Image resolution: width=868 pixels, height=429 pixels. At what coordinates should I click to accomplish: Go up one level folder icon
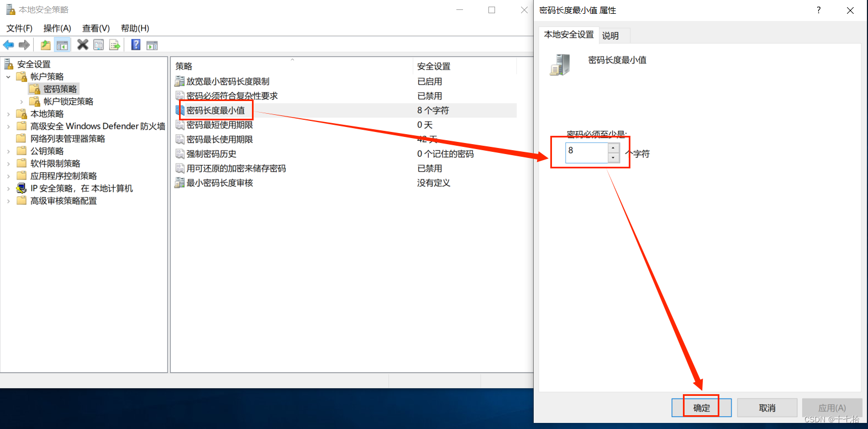[x=46, y=45]
